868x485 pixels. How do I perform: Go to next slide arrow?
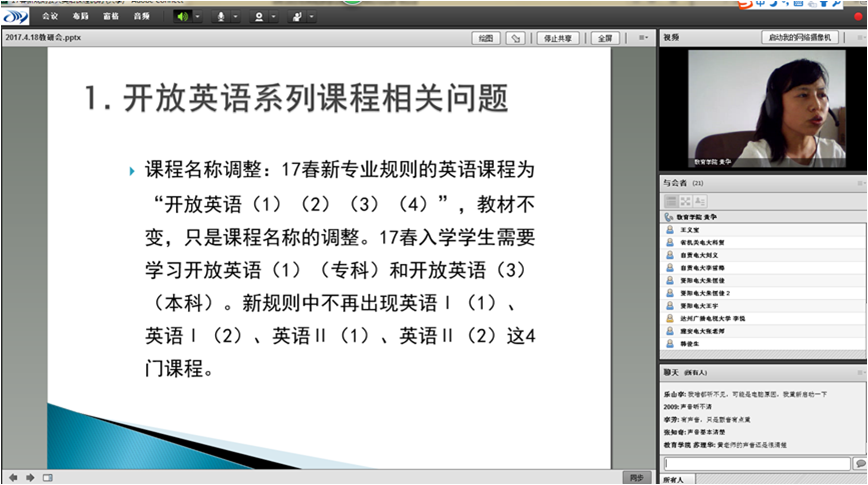[x=30, y=477]
